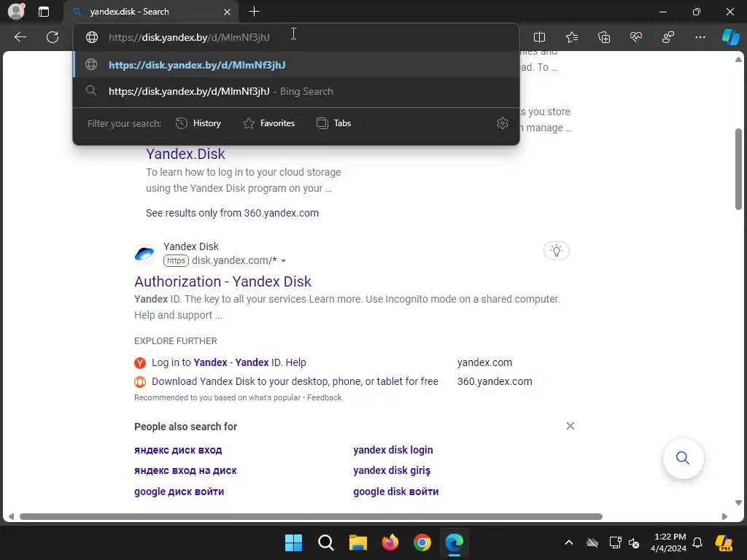Viewport: 747px width, 560px height.
Task: Click the muted volume tray icon
Action: point(634,542)
